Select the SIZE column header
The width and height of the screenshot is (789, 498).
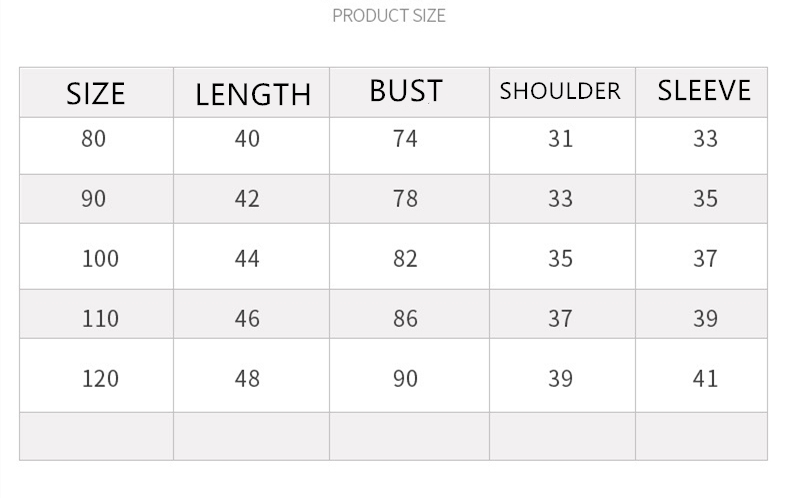[96, 93]
